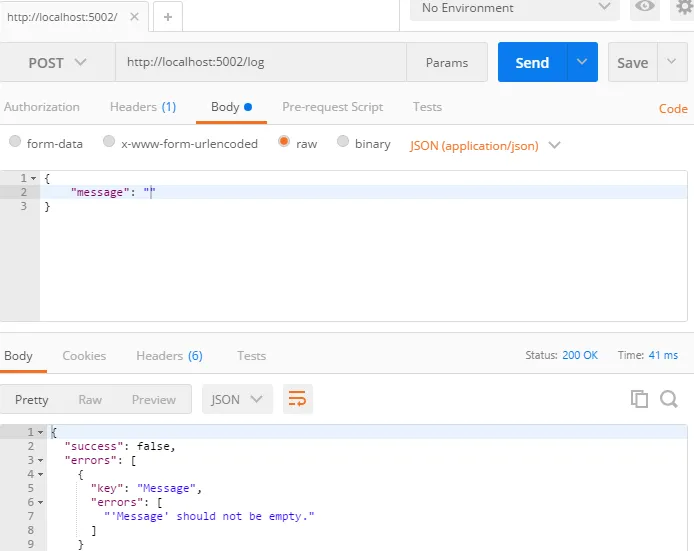694x551 pixels.
Task: Click the blue Send button
Action: [x=532, y=62]
